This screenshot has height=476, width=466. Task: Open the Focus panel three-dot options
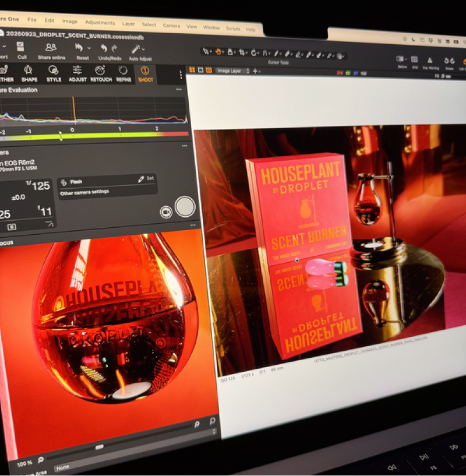tap(193, 225)
